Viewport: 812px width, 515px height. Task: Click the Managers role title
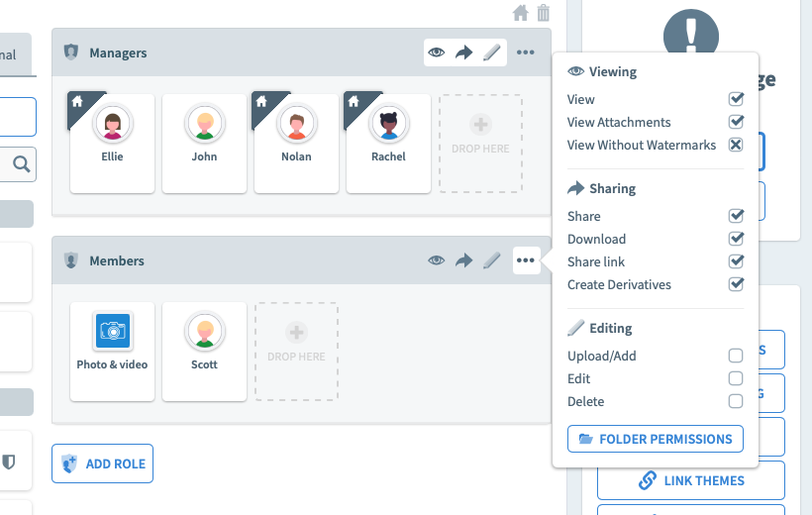[x=118, y=52]
